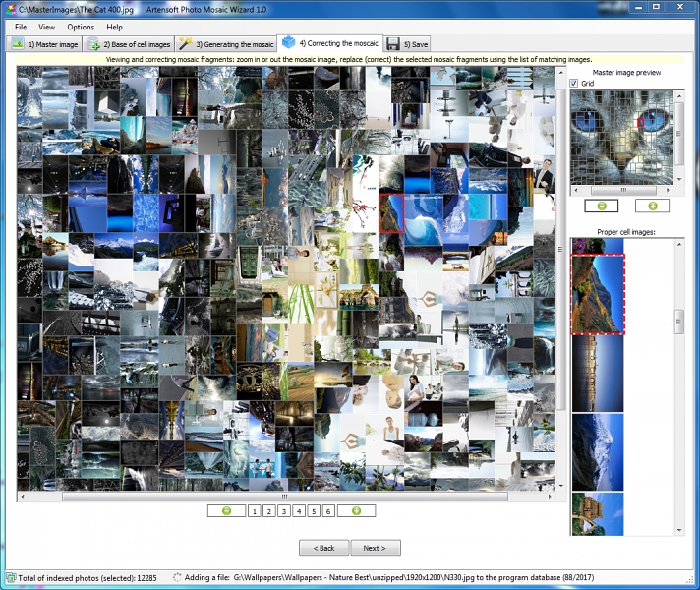Zoom out the mosaic with minus button
The height and width of the screenshot is (590, 700).
click(x=226, y=511)
